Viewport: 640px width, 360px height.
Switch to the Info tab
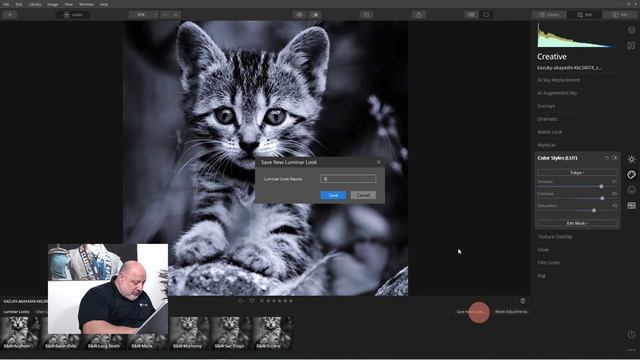tap(620, 15)
